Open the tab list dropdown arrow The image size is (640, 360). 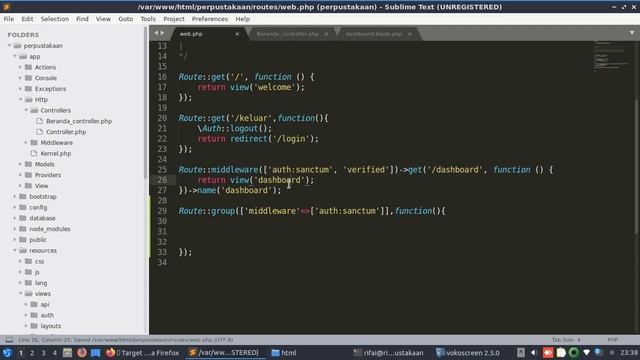click(x=631, y=33)
